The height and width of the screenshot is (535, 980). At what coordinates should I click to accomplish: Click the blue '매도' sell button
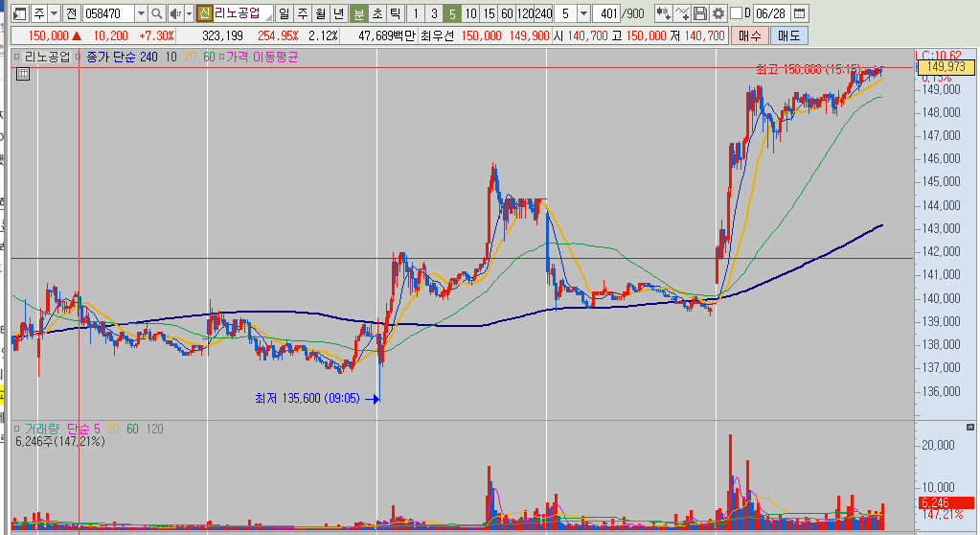click(x=788, y=35)
